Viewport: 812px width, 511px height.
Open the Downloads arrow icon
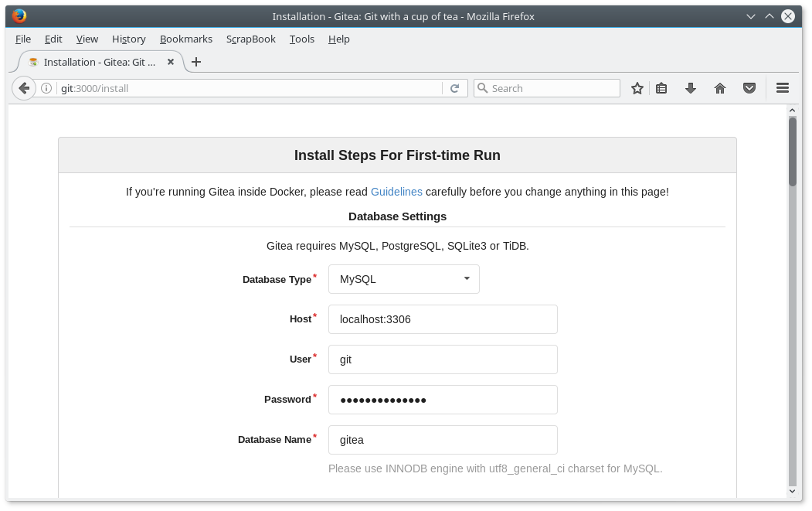(691, 88)
